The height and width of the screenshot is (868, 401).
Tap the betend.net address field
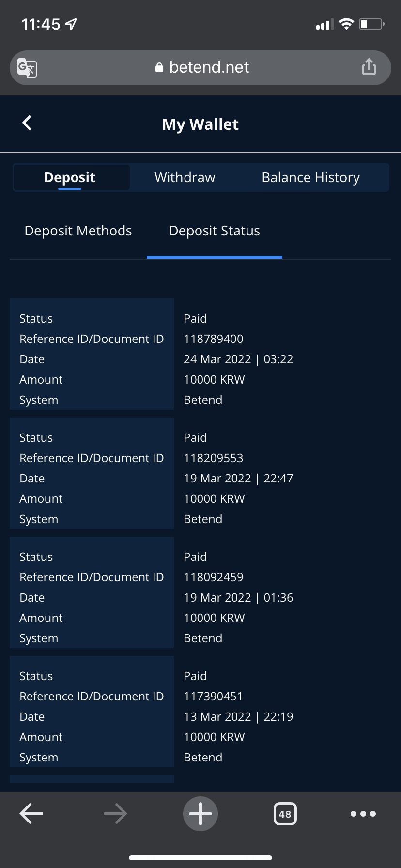[x=200, y=68]
